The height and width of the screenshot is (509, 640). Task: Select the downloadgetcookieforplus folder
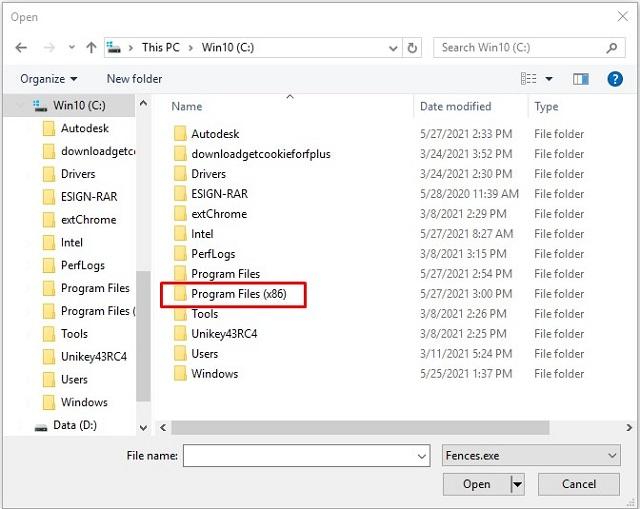click(260, 154)
